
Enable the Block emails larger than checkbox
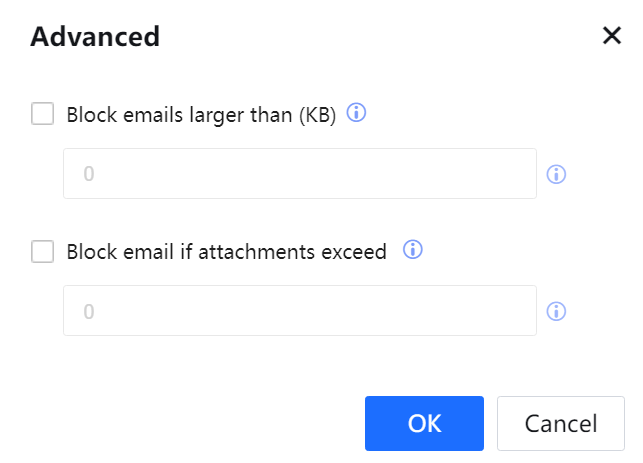click(x=43, y=114)
